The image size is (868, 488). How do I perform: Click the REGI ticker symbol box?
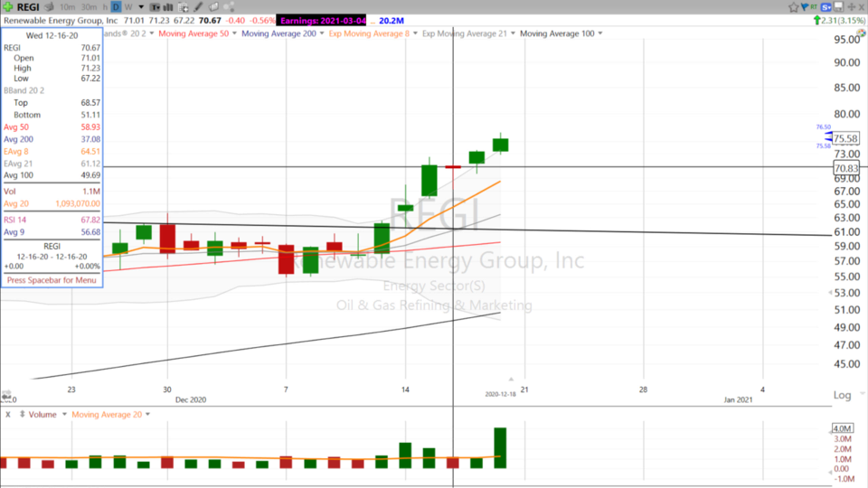click(x=28, y=6)
